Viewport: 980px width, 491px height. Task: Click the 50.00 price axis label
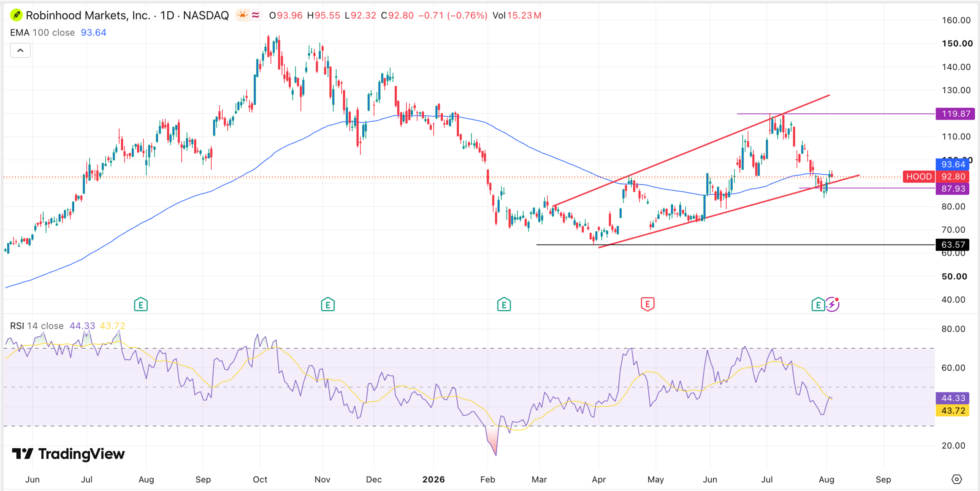coord(954,276)
